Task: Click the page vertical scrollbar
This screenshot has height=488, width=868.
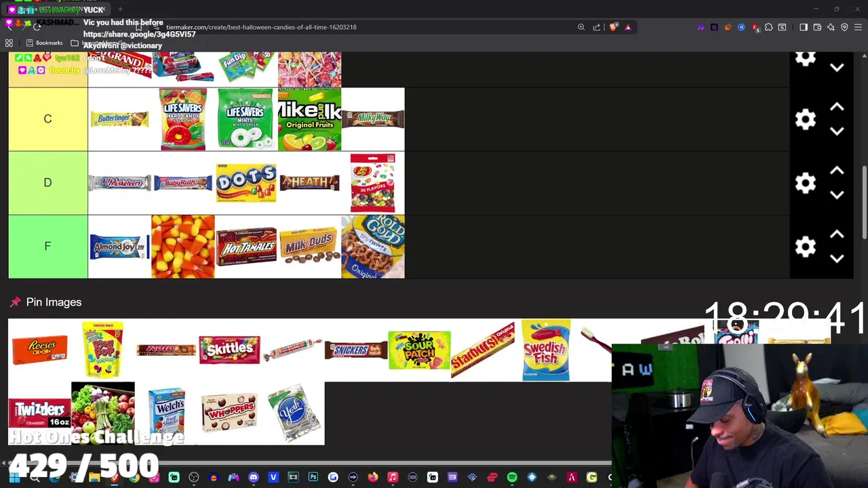Action: click(x=864, y=203)
